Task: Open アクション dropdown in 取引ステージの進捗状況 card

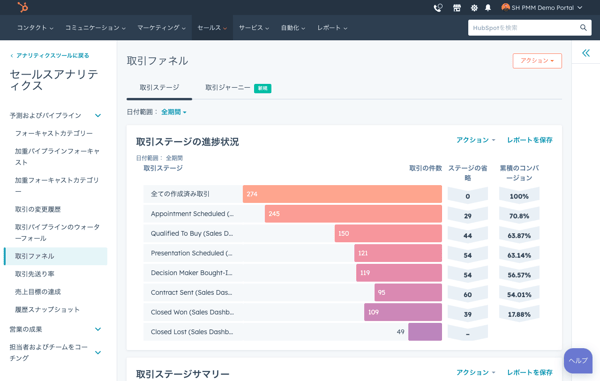Action: pos(475,140)
